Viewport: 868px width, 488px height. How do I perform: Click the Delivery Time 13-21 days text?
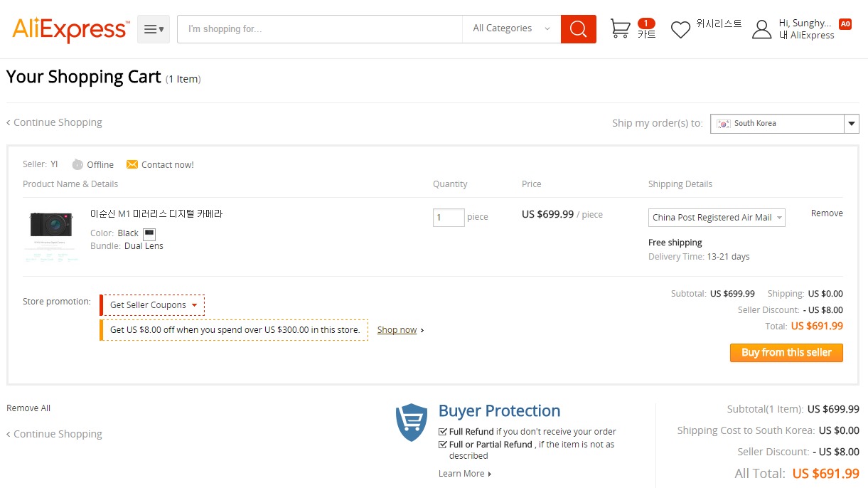click(699, 257)
